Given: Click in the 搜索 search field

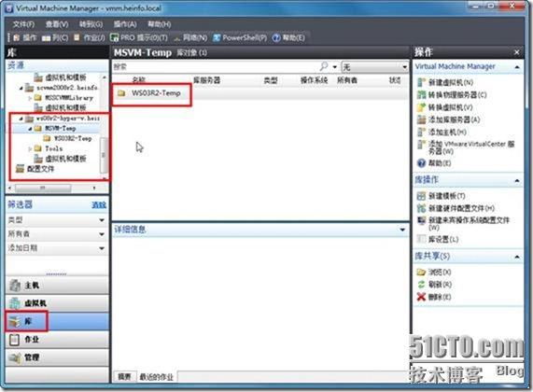Looking at the screenshot, I should pos(216,66).
